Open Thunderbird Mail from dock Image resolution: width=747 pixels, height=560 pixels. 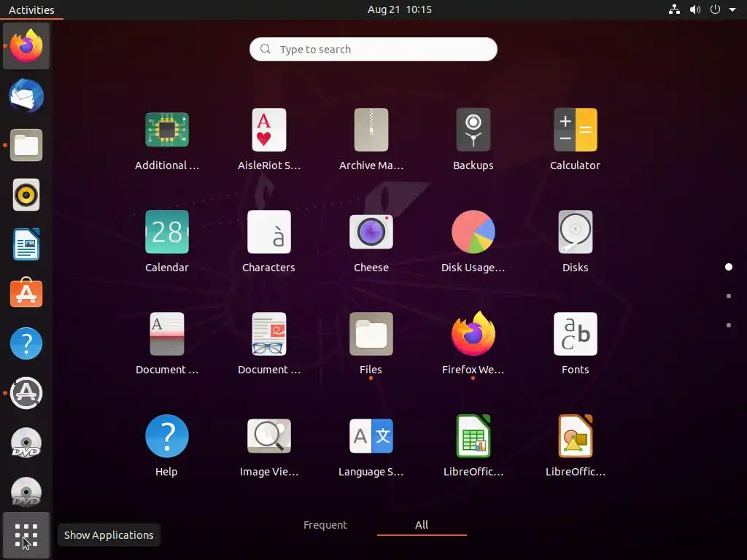click(26, 96)
